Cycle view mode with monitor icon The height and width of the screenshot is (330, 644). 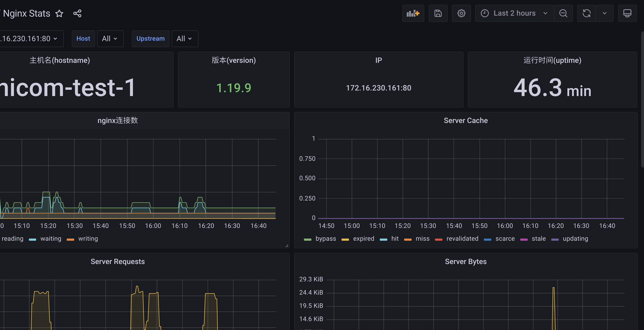point(627,13)
